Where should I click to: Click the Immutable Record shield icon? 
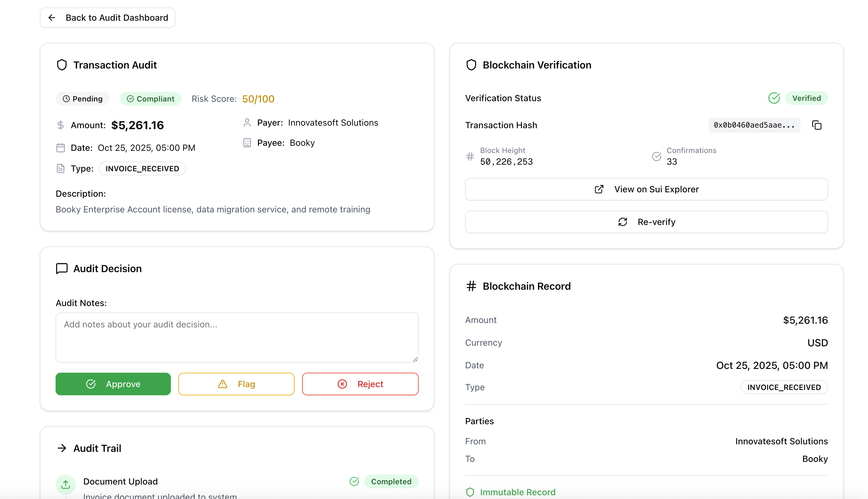coord(470,492)
